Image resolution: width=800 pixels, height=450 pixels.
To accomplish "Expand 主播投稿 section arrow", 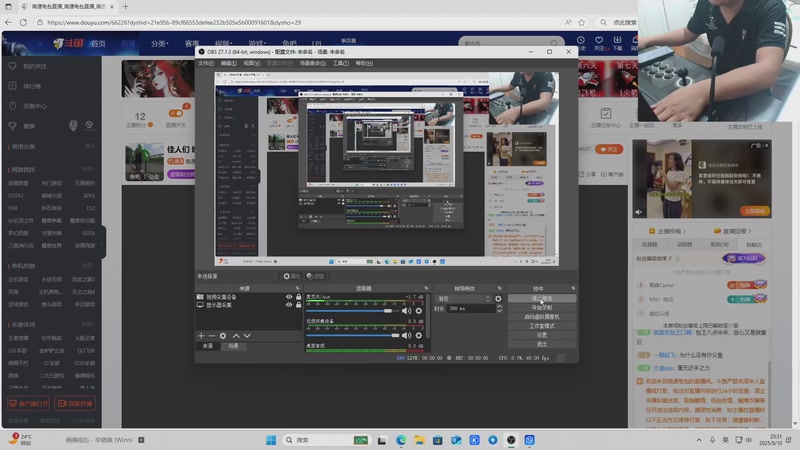I will point(684,231).
